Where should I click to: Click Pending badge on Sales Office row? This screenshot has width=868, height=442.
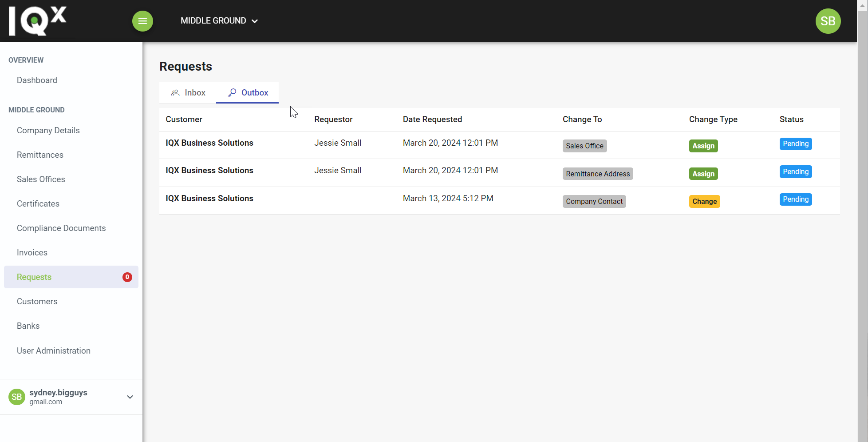pyautogui.click(x=795, y=143)
